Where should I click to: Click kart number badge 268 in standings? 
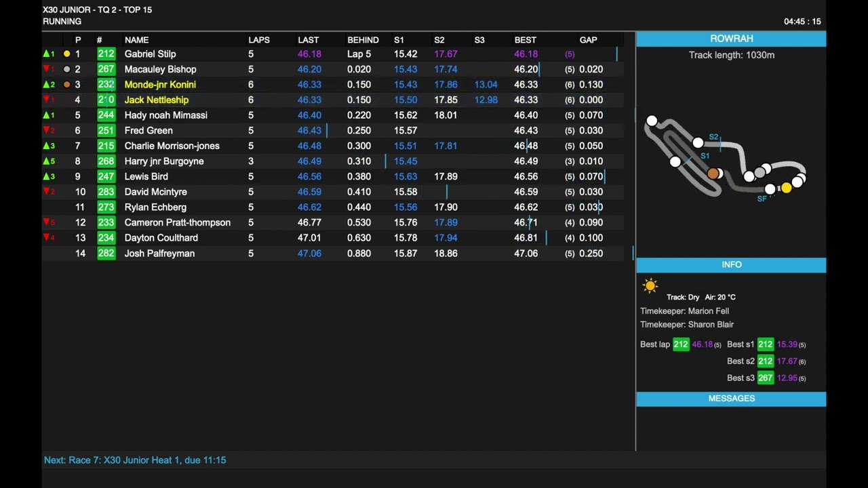[106, 161]
